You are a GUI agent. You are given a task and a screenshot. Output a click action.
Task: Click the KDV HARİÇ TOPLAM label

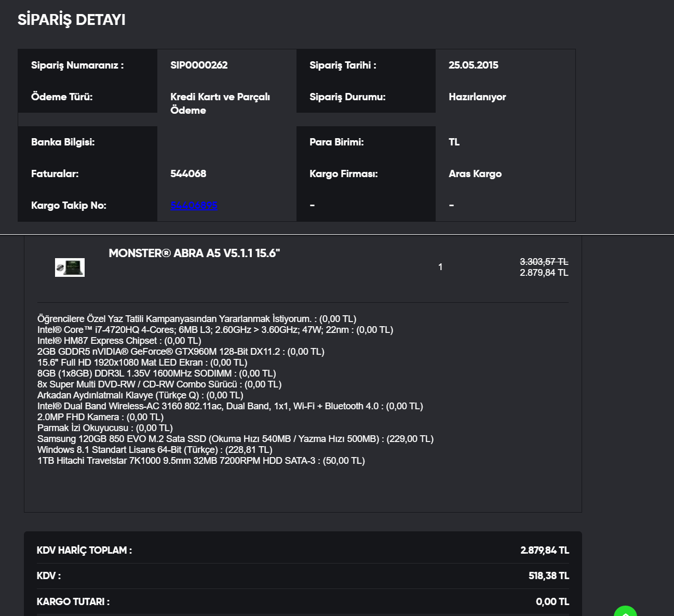[x=84, y=550]
